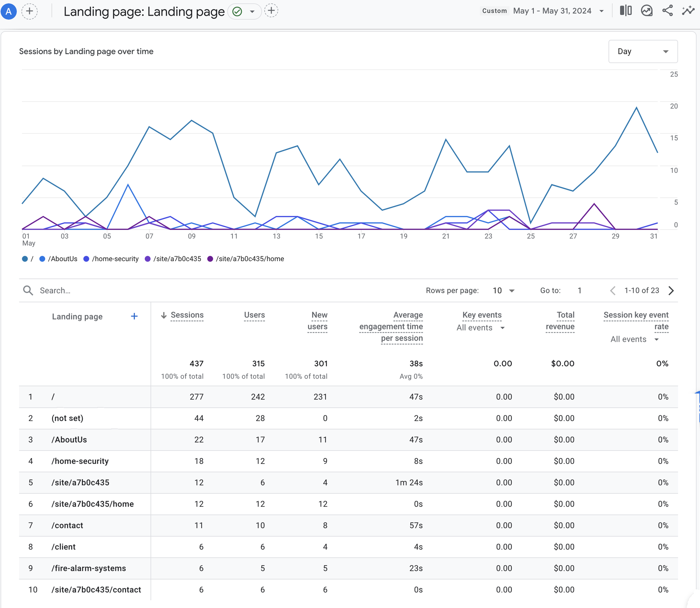The height and width of the screenshot is (608, 700).
Task: Toggle /site/a7b0c435/home legend color dot
Action: pos(210,259)
